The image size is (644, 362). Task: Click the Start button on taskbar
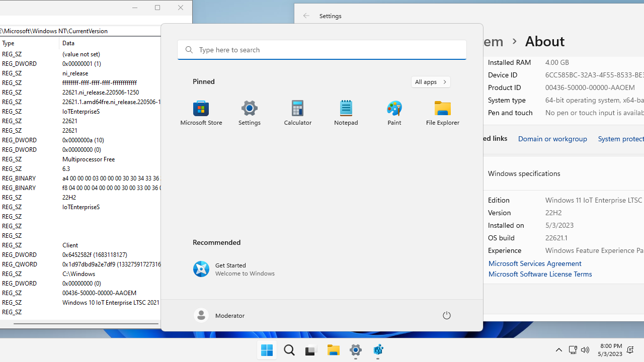pos(267,350)
